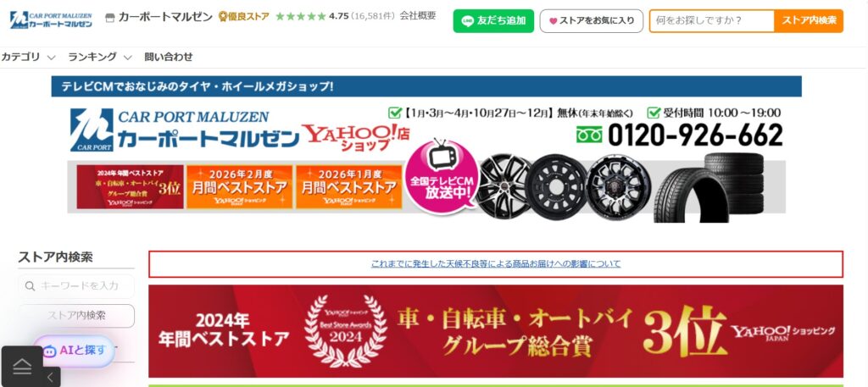Click the five-star rating icons
The width and height of the screenshot is (868, 387).
301,17
